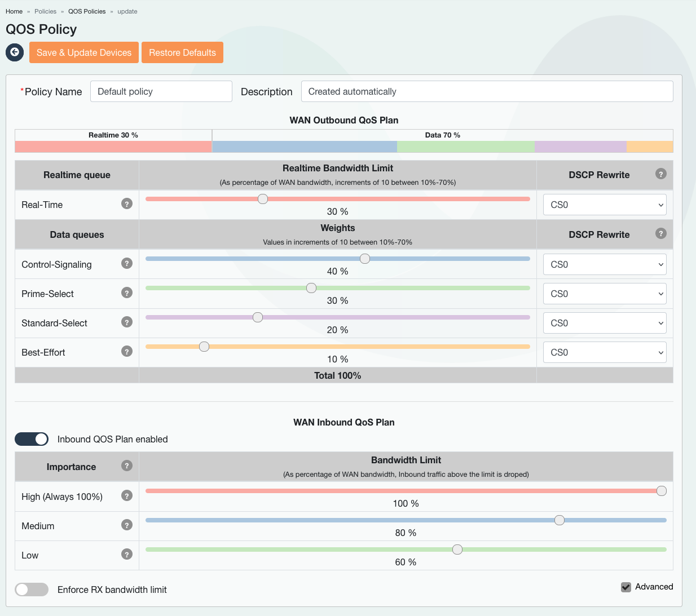The image size is (696, 616).
Task: Click the Medium importance bandwidth slider handle
Action: pos(560,520)
